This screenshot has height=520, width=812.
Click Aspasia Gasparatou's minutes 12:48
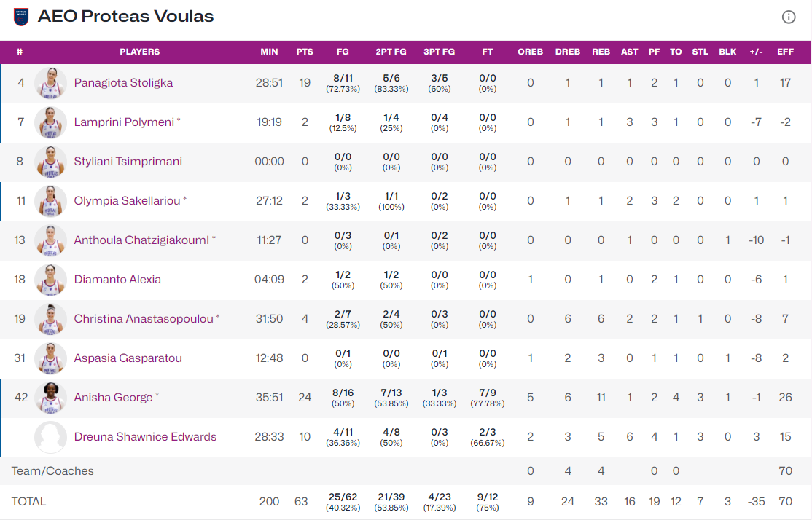269,358
